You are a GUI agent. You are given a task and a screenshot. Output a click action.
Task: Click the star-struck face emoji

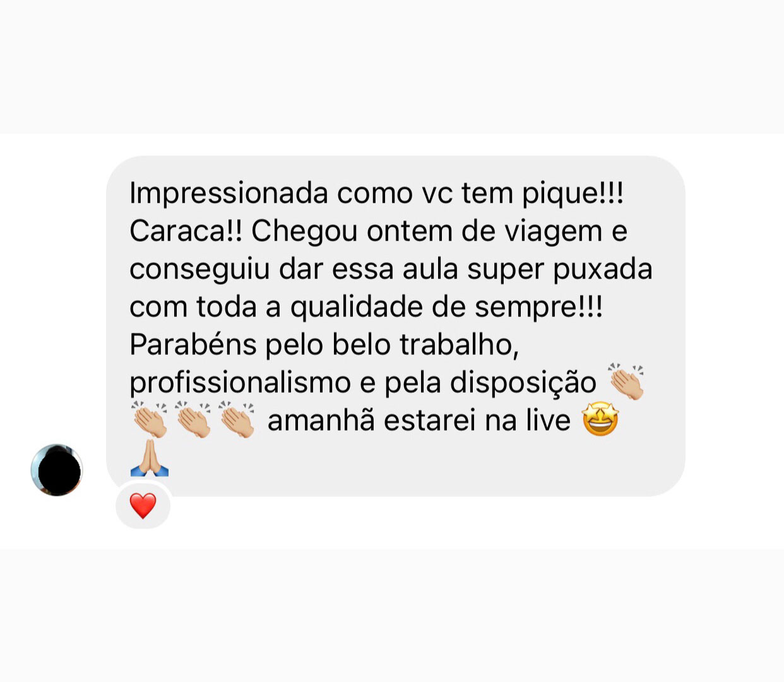(600, 420)
